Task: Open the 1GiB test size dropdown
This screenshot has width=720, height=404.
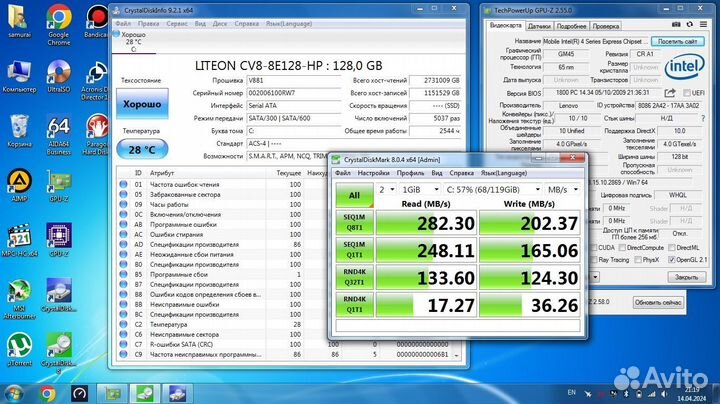Action: [x=420, y=190]
